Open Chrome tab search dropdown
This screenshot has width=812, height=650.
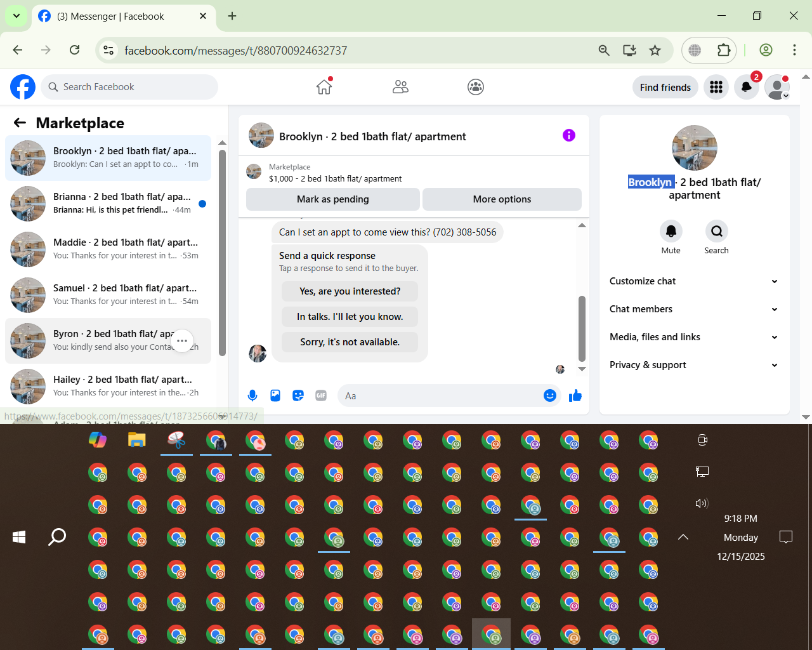16,16
